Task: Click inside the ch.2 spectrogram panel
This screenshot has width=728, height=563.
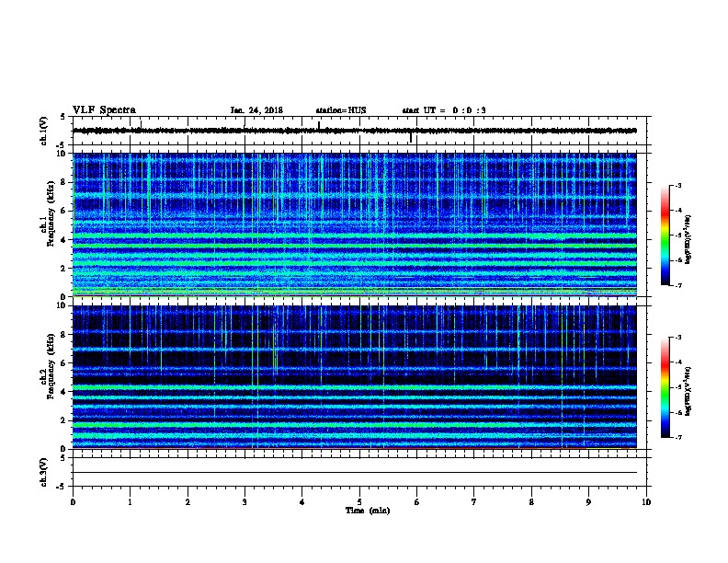Action: (x=355, y=377)
